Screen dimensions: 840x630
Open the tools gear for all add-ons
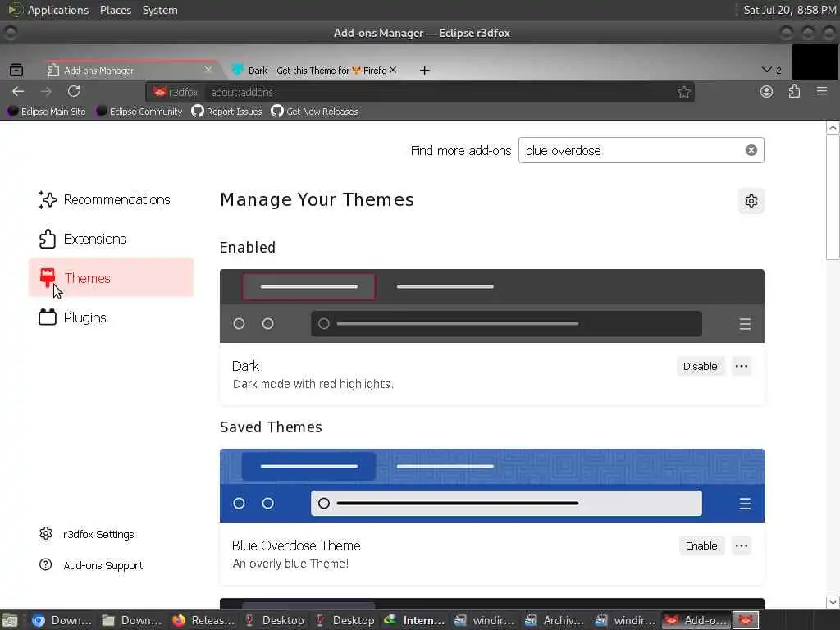click(751, 201)
